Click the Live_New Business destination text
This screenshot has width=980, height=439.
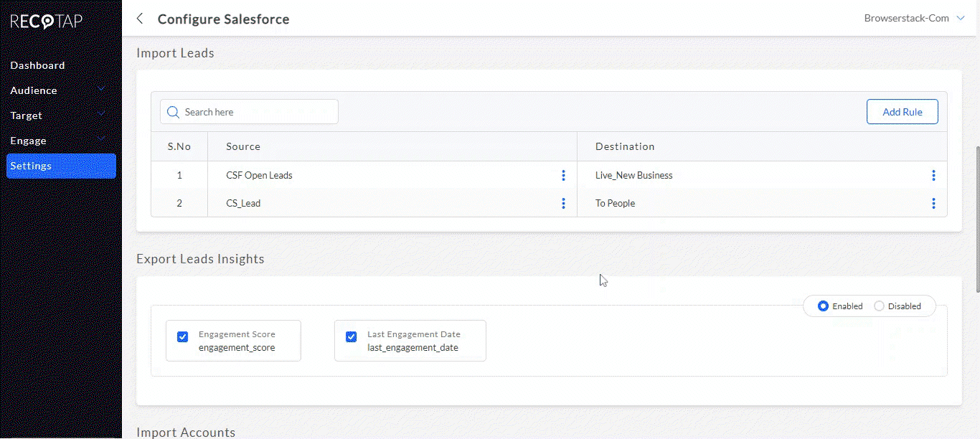(634, 175)
